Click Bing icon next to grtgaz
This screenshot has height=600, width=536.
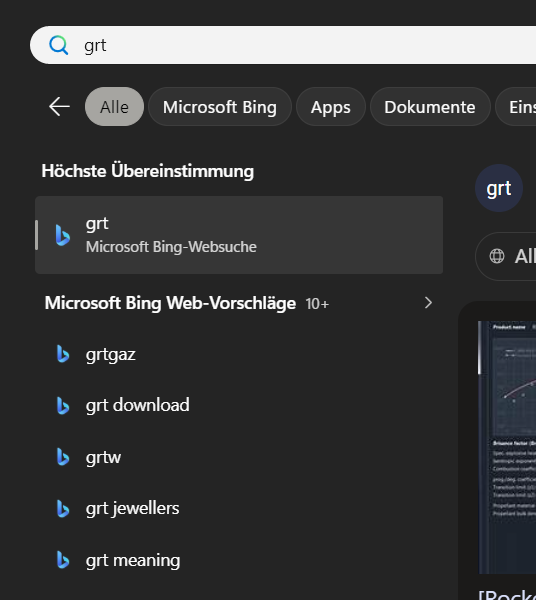click(x=63, y=354)
